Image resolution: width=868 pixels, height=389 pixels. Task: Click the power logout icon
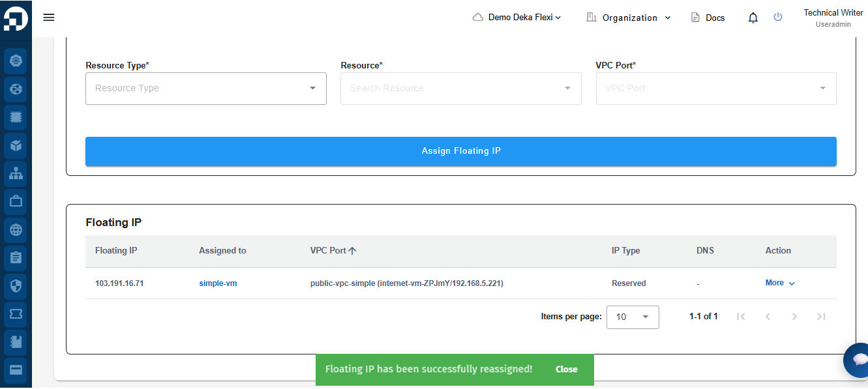778,18
